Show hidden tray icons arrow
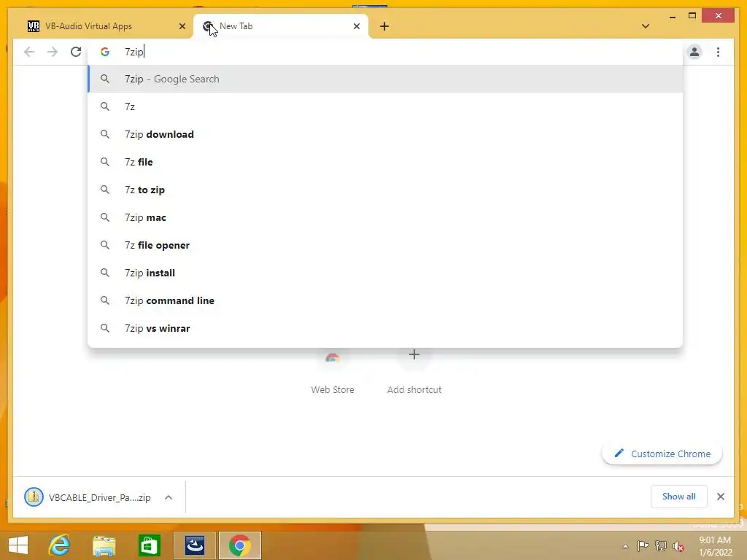 [x=625, y=546]
